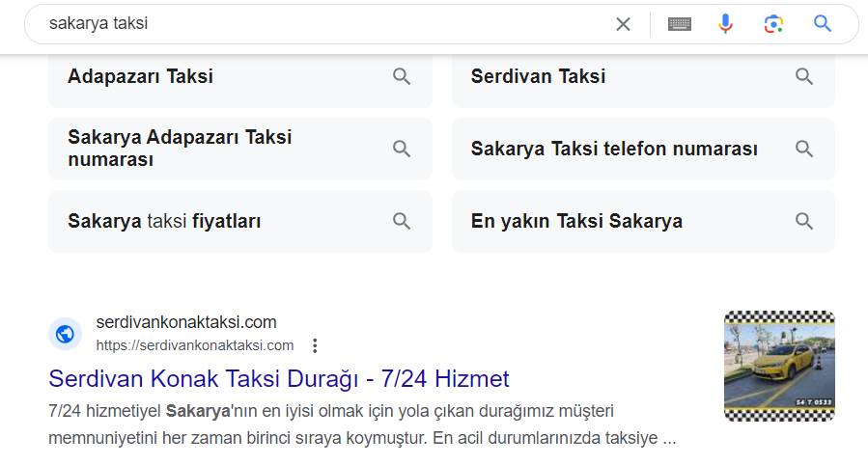Click the magnifier in Serdivan Taksi suggestion

(803, 76)
